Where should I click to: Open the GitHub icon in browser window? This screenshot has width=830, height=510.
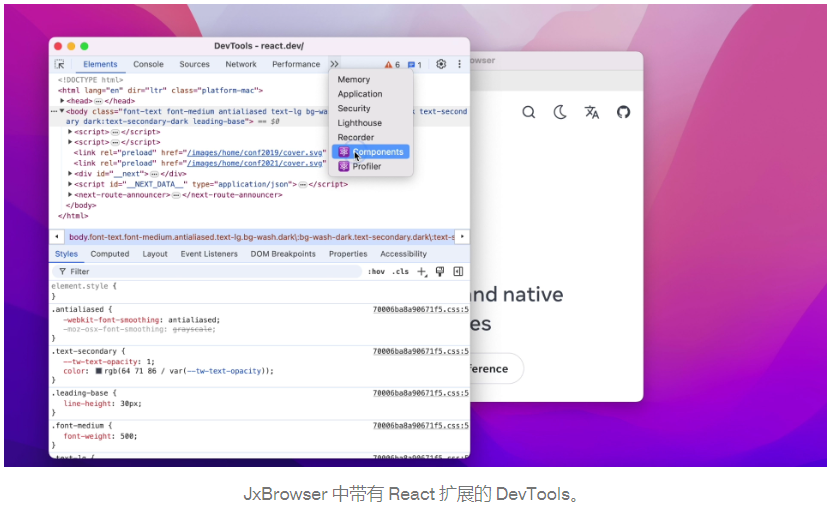(x=624, y=112)
